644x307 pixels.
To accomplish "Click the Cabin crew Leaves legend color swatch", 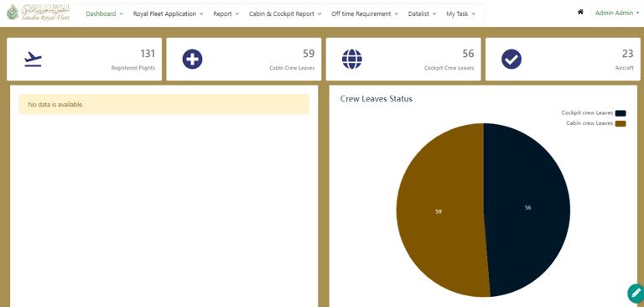I will coord(621,123).
